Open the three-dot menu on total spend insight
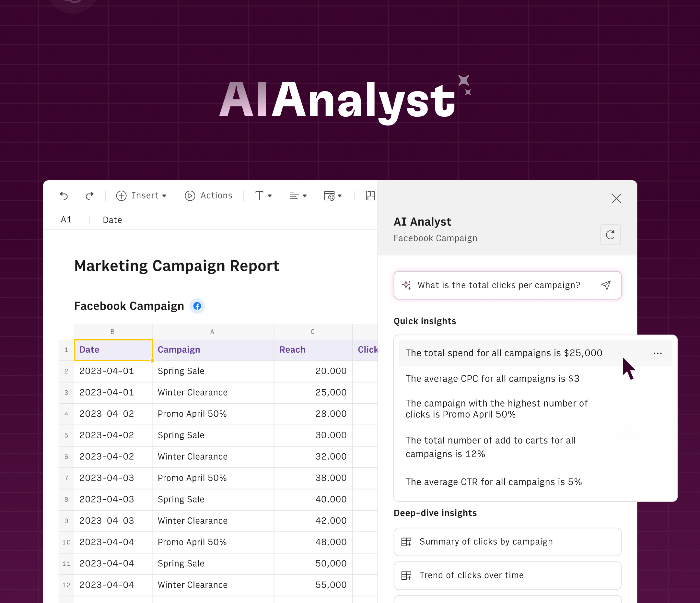 tap(657, 353)
